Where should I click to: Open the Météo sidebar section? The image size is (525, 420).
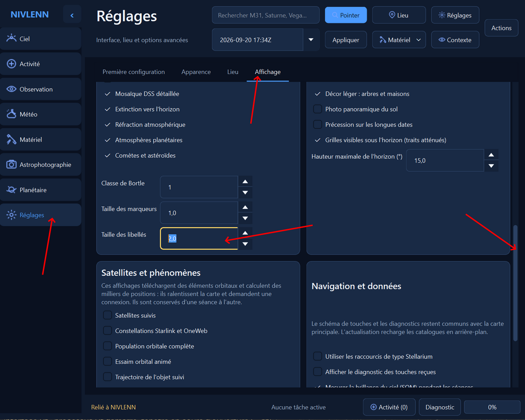click(x=40, y=114)
